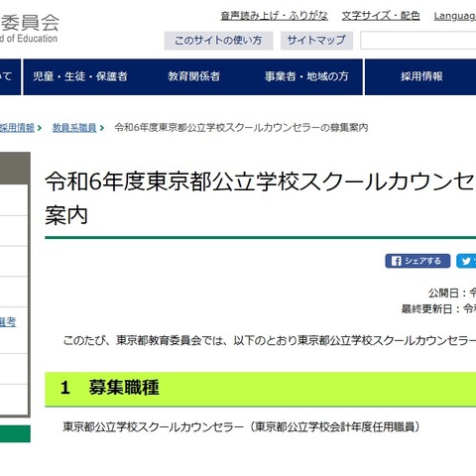Click the 1 募集職種 section heading
This screenshot has height=476, width=476.
(261, 389)
